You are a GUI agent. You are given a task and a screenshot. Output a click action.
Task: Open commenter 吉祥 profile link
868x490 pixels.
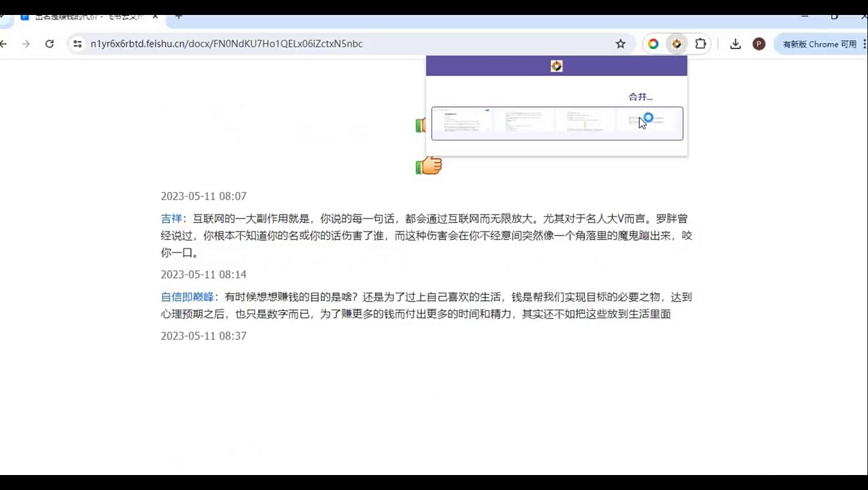[x=171, y=218]
